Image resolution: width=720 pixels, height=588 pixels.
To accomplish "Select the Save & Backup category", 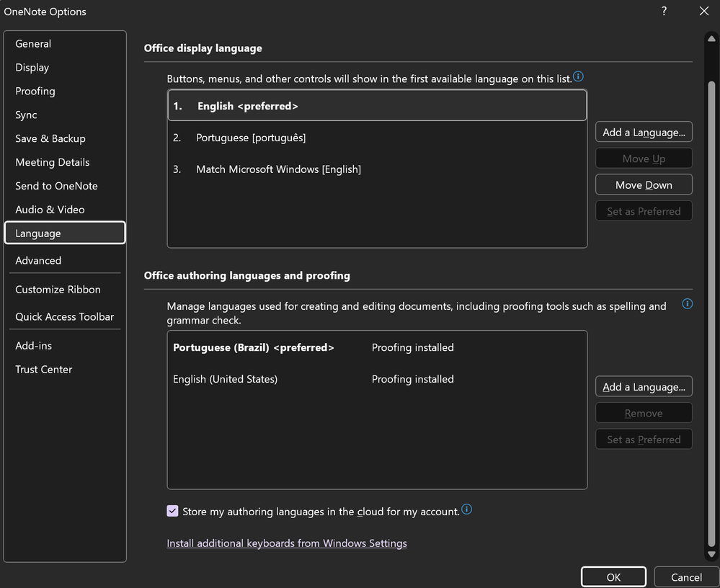I will 65,138.
